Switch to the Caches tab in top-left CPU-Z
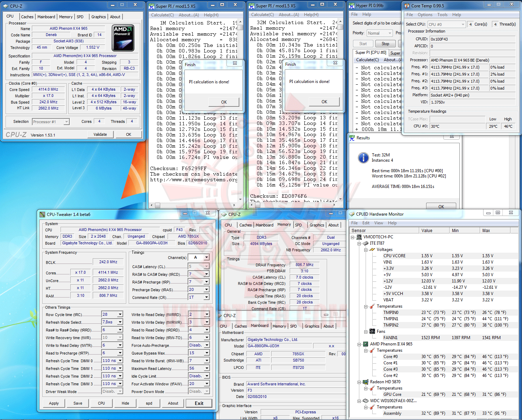The width and height of the screenshot is (522, 420). click(27, 17)
